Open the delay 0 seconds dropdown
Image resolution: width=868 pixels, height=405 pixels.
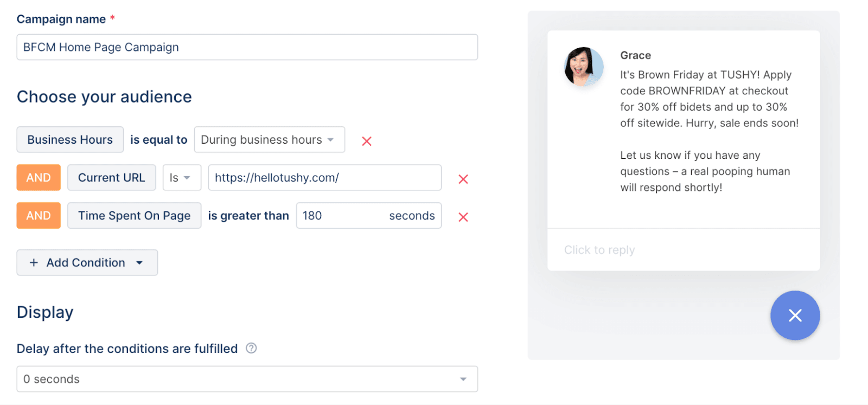click(x=247, y=379)
